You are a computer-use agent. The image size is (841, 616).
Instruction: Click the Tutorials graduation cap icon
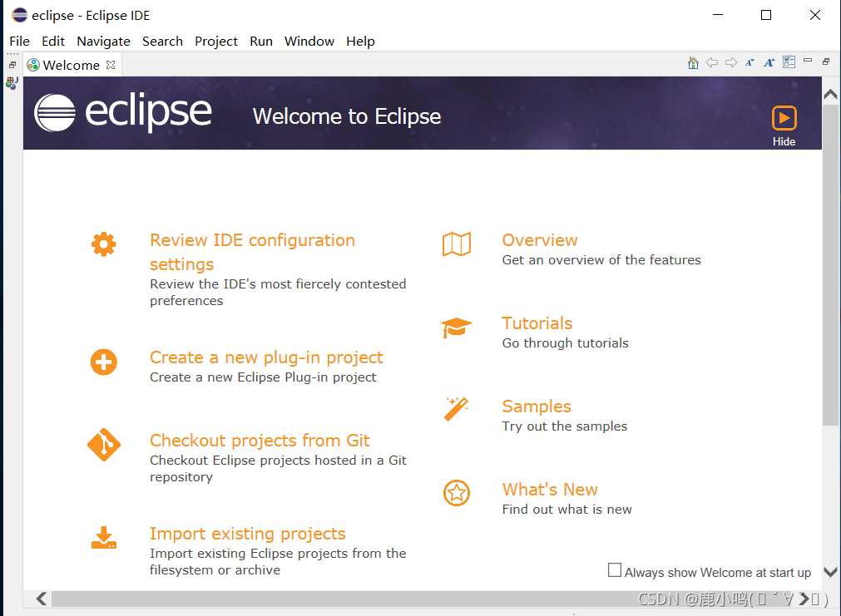click(457, 327)
